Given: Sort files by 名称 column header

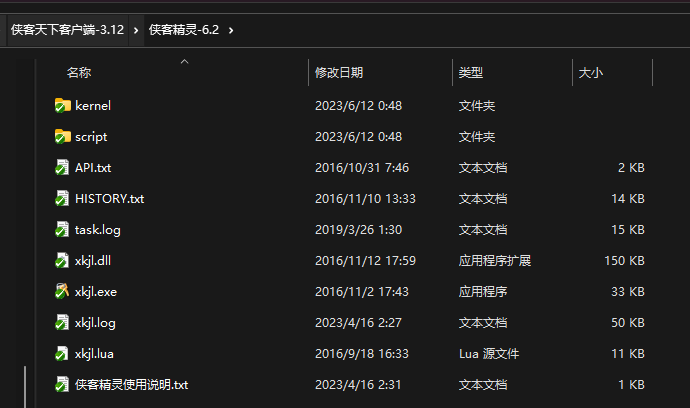Looking at the screenshot, I should pos(79,73).
